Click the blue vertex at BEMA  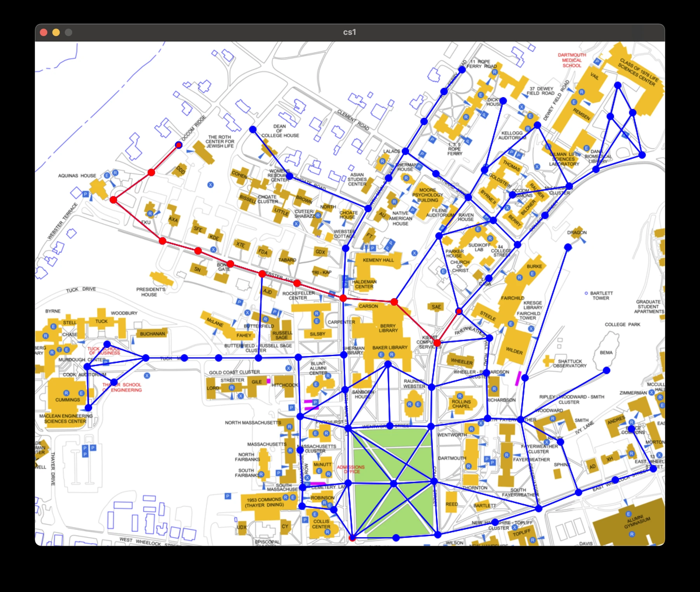(x=606, y=370)
